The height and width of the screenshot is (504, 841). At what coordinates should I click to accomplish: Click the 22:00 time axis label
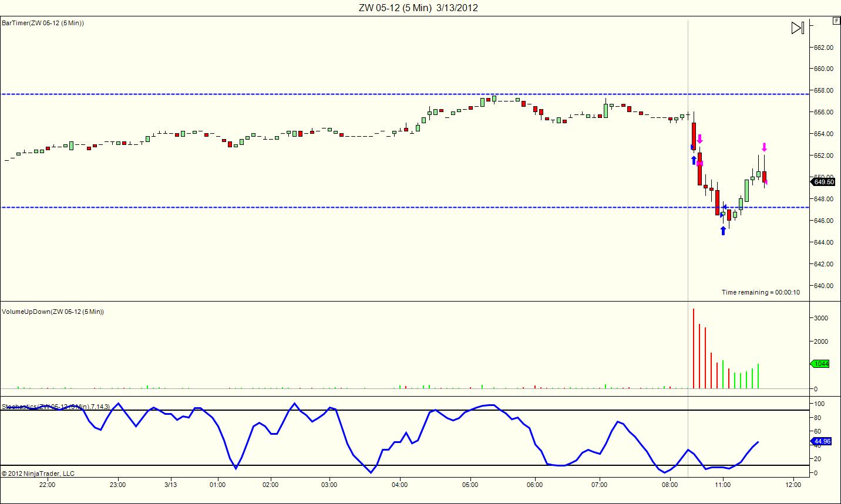(x=48, y=485)
